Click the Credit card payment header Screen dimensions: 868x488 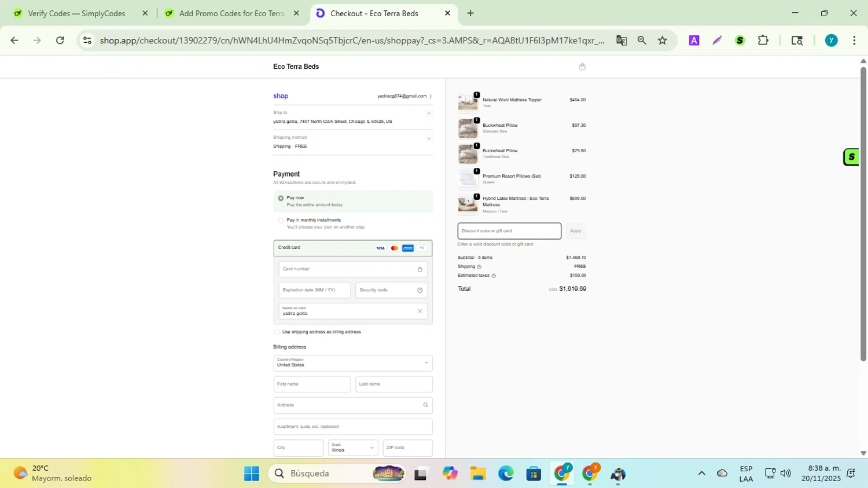[353, 248]
